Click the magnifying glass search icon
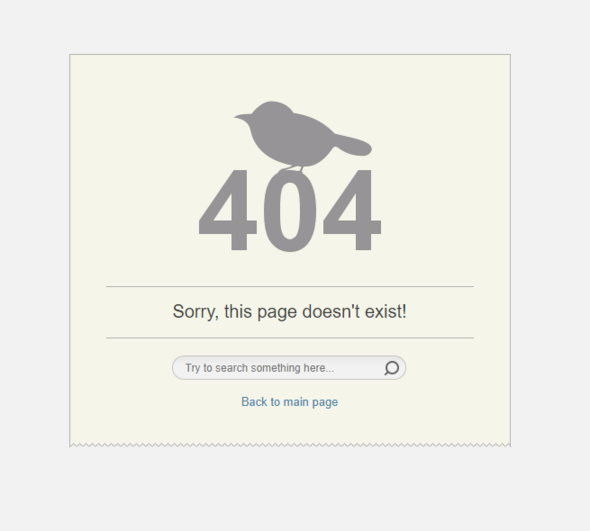This screenshot has width=590, height=531. [391, 368]
